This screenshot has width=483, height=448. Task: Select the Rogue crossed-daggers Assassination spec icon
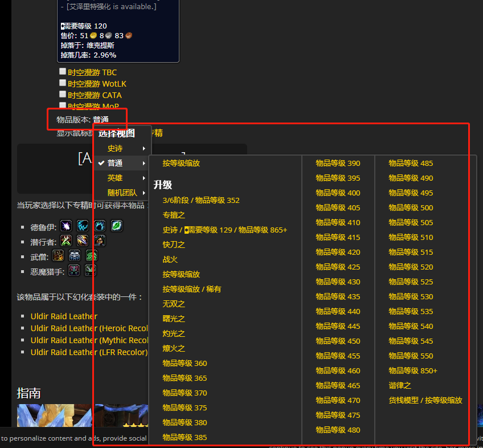(x=66, y=241)
